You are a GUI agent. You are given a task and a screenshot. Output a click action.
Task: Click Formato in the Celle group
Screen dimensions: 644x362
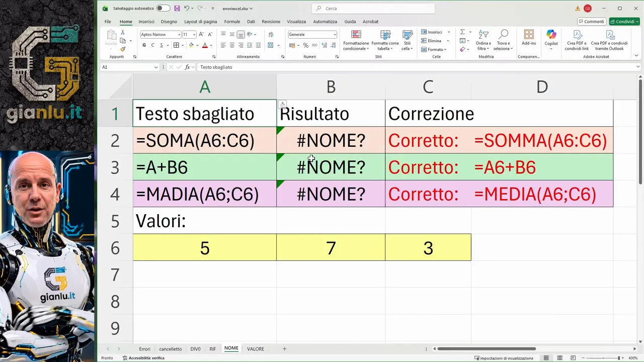pos(433,49)
